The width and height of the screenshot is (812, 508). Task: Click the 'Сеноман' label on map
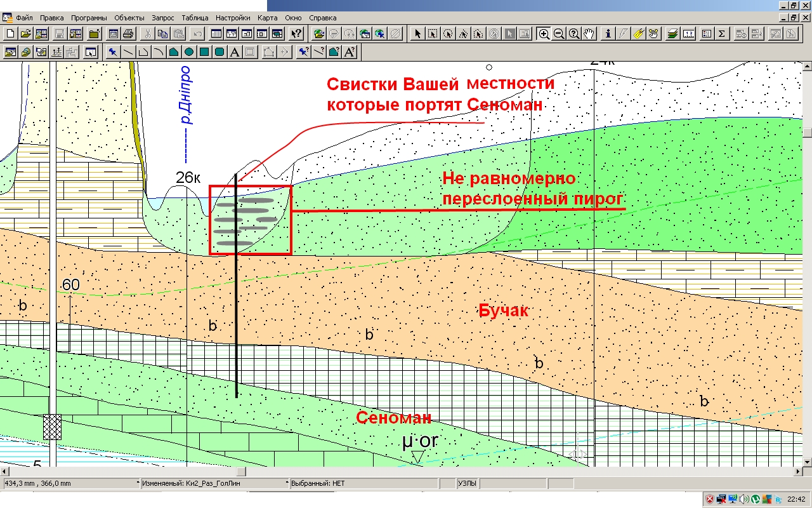click(393, 418)
